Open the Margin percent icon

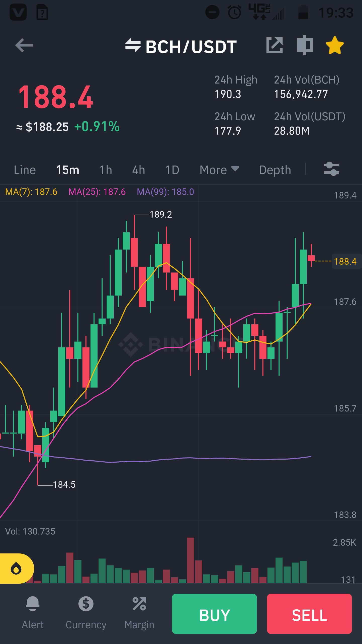pos(139,604)
